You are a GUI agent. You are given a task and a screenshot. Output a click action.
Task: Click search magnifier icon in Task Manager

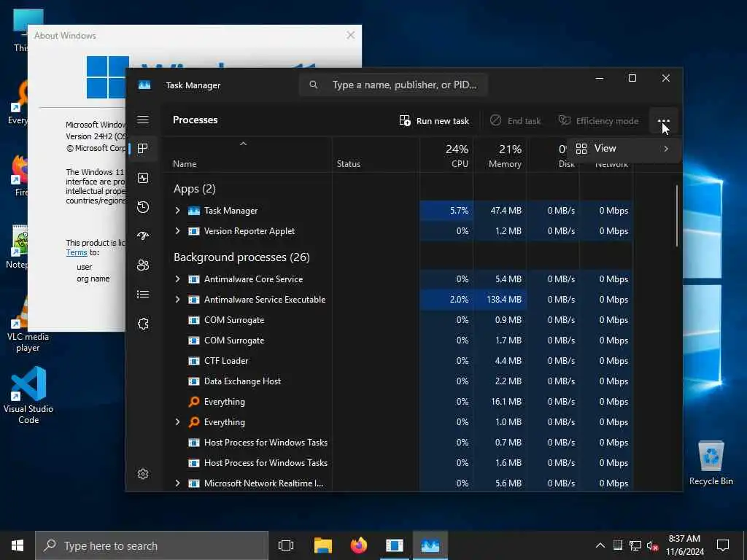[314, 85]
